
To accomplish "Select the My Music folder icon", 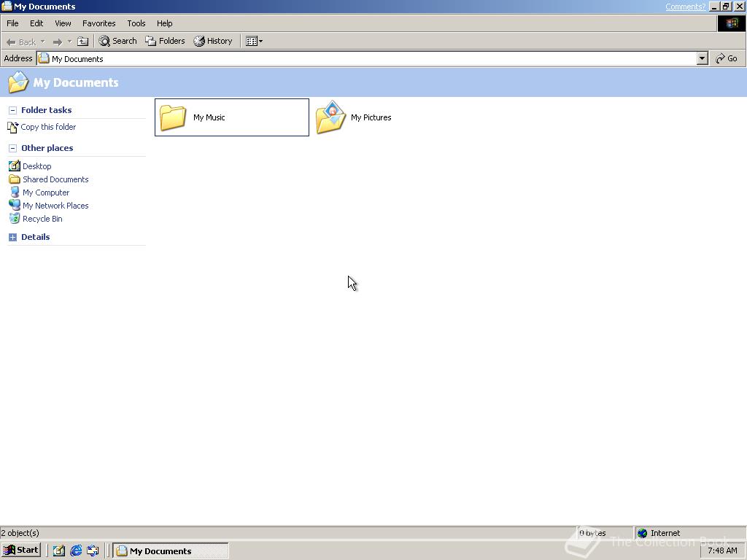I will (x=172, y=117).
